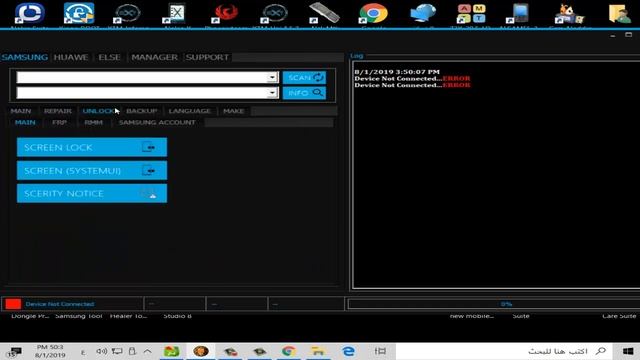Image resolution: width=640 pixels, height=360 pixels.
Task: Open the FRP unlock tab
Action: pos(59,122)
